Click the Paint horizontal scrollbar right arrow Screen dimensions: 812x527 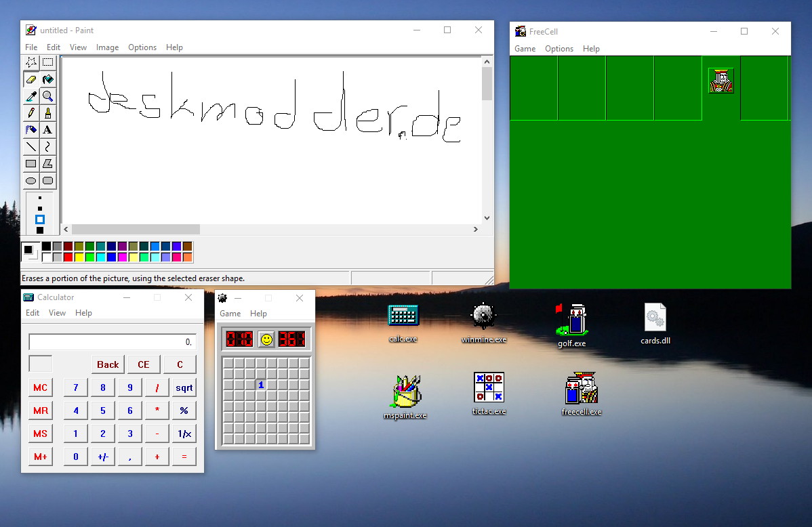[x=475, y=230]
